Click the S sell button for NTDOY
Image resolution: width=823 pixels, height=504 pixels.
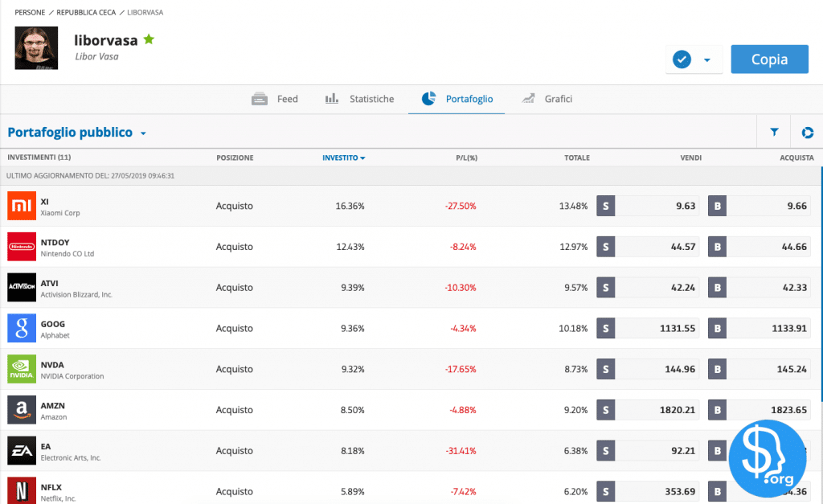coord(606,247)
